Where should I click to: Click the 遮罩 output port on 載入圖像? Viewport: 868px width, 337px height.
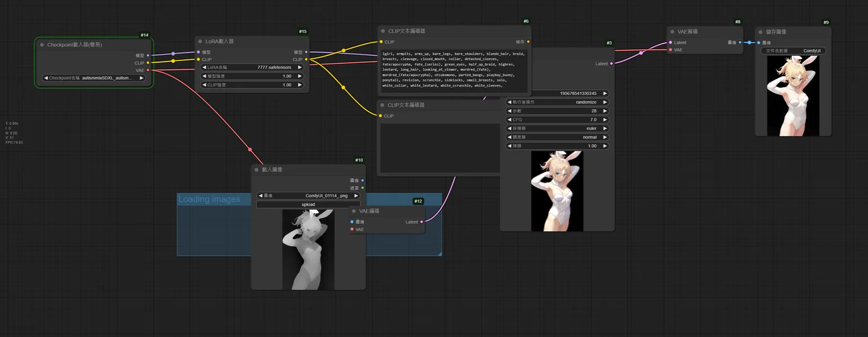click(x=362, y=188)
